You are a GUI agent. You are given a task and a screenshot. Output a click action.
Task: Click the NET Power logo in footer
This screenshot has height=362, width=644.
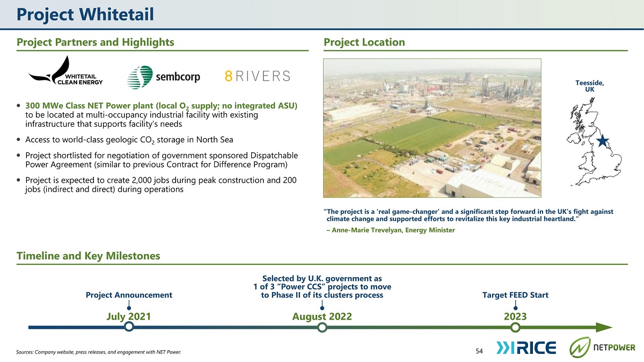pos(602,347)
